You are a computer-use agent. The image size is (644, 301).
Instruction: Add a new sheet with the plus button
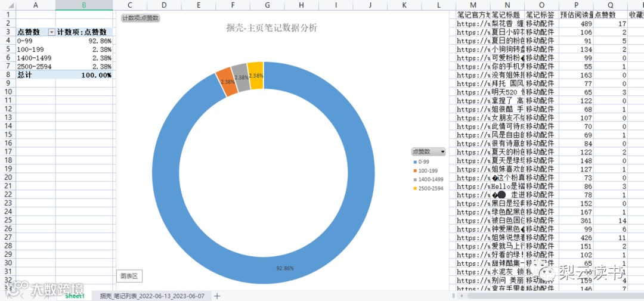(x=217, y=296)
